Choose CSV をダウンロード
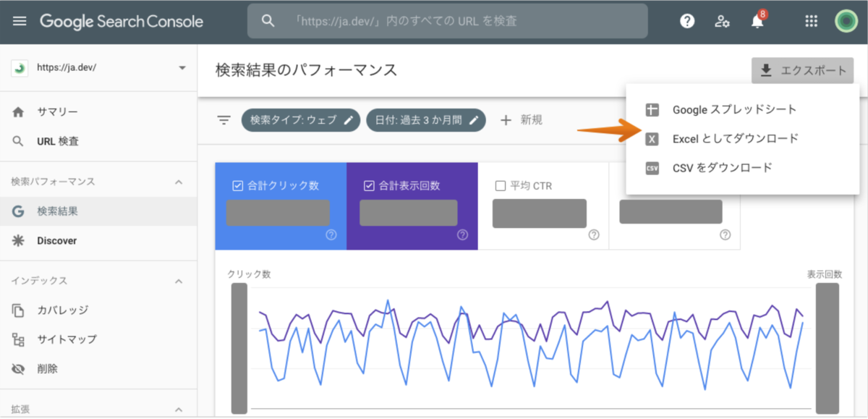 pos(742,168)
